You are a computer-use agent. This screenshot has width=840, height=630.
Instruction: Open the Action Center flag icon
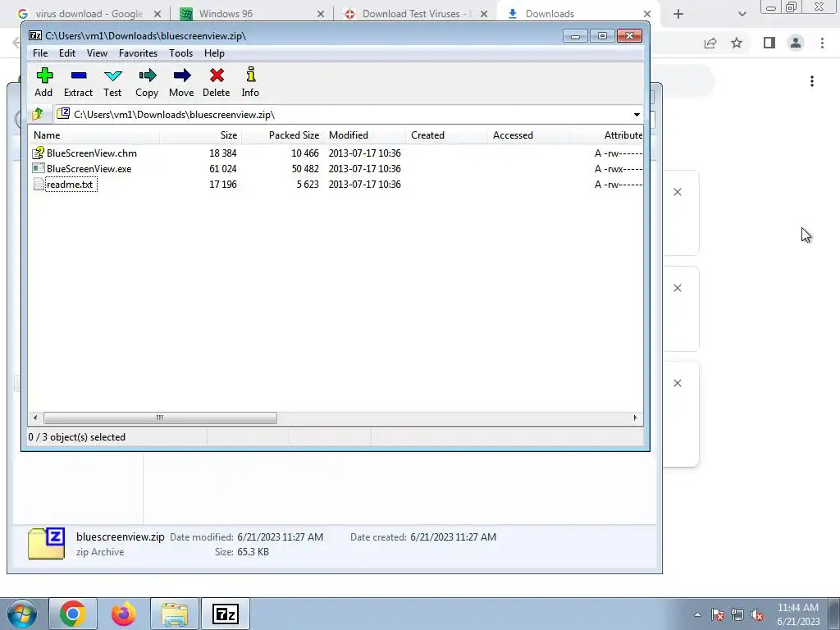point(718,614)
